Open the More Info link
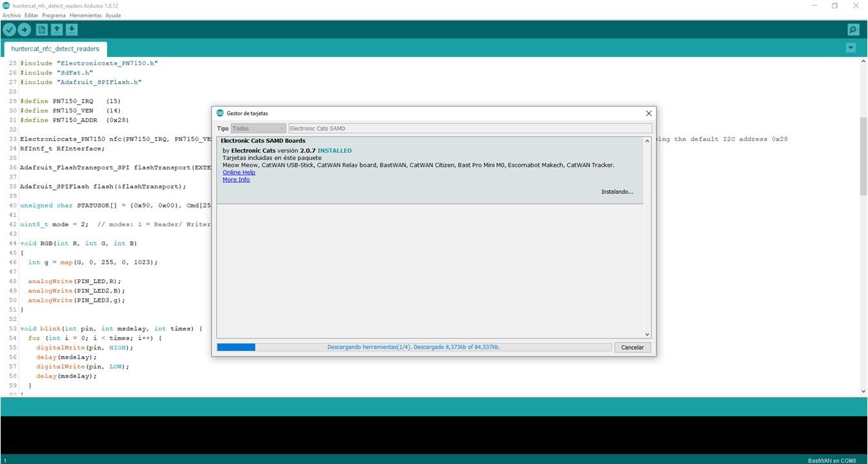Screen dimensions: 868x464 (x=236, y=180)
